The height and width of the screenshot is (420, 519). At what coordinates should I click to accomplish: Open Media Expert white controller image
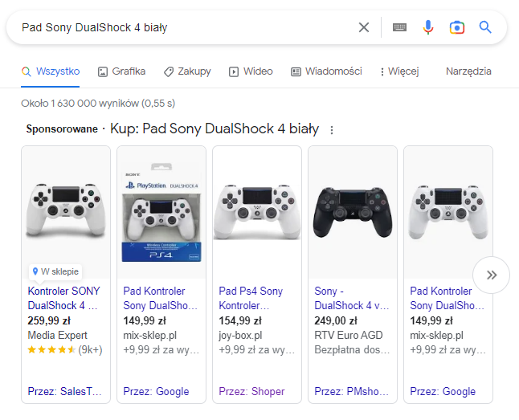(x=66, y=210)
